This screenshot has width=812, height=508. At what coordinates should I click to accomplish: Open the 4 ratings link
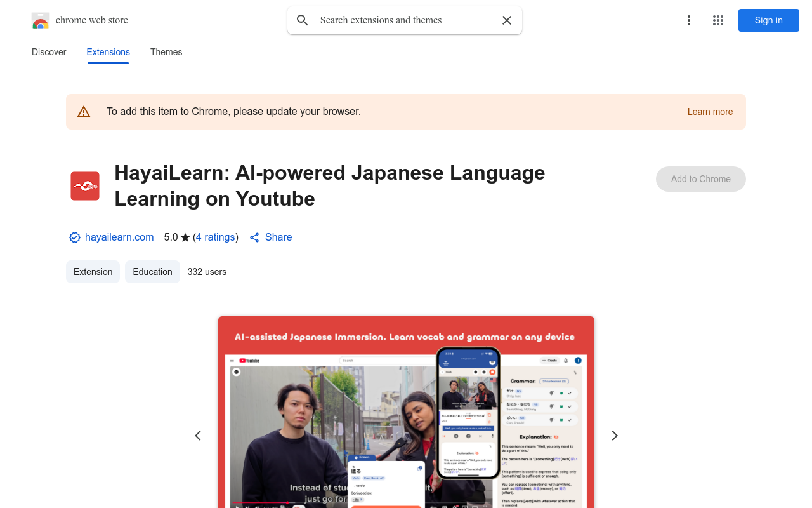tap(216, 237)
